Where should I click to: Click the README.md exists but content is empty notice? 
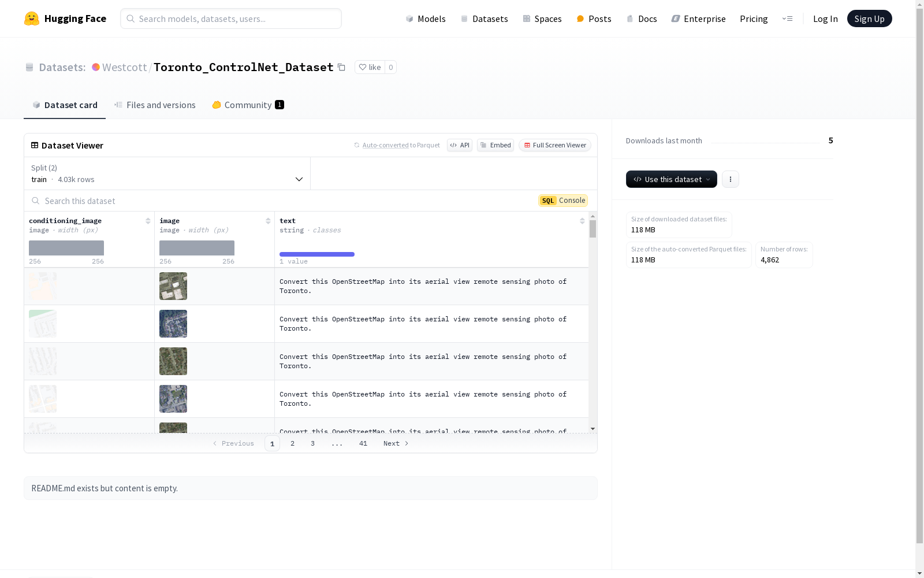point(311,488)
